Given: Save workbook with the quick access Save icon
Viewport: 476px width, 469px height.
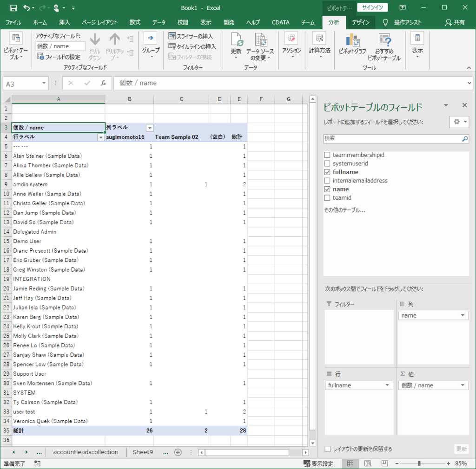Looking at the screenshot, I should [13, 8].
